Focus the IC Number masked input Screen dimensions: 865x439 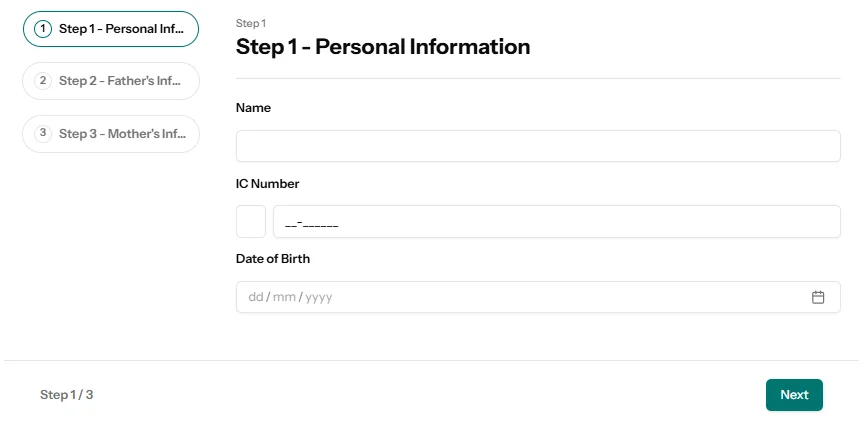(x=556, y=222)
